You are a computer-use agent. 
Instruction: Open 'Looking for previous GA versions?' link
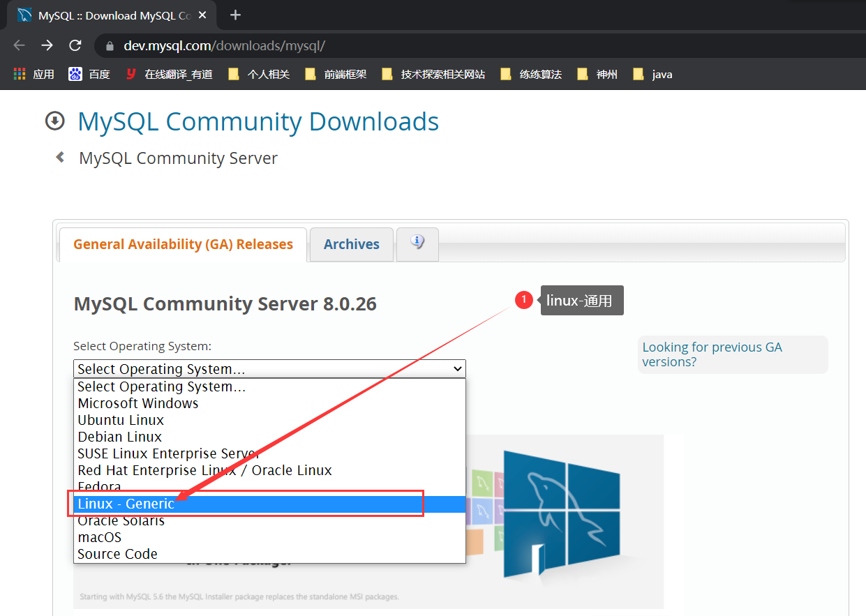point(712,354)
